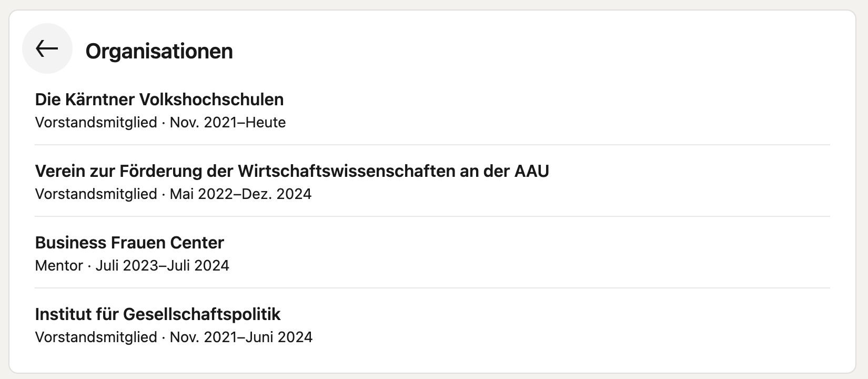Open the Business Frauen Center entry
868x379 pixels.
129,243
